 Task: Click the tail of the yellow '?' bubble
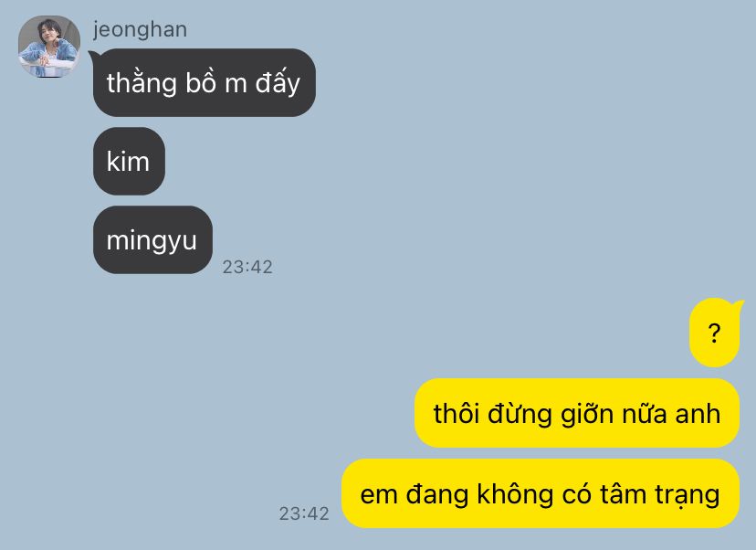click(x=739, y=305)
